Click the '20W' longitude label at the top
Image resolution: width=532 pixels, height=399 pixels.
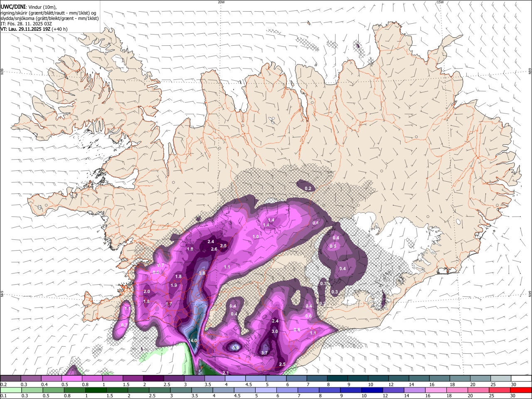(221, 2)
